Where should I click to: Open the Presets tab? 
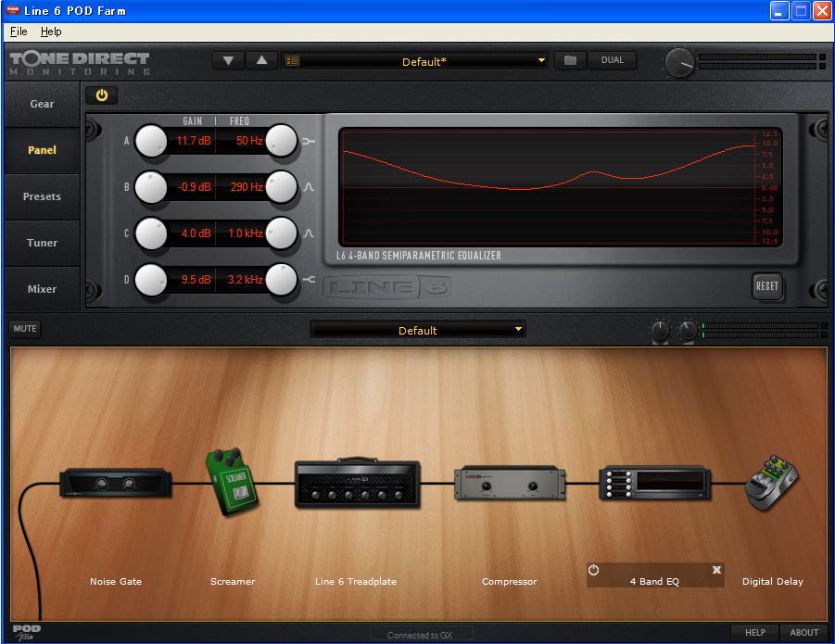point(42,196)
